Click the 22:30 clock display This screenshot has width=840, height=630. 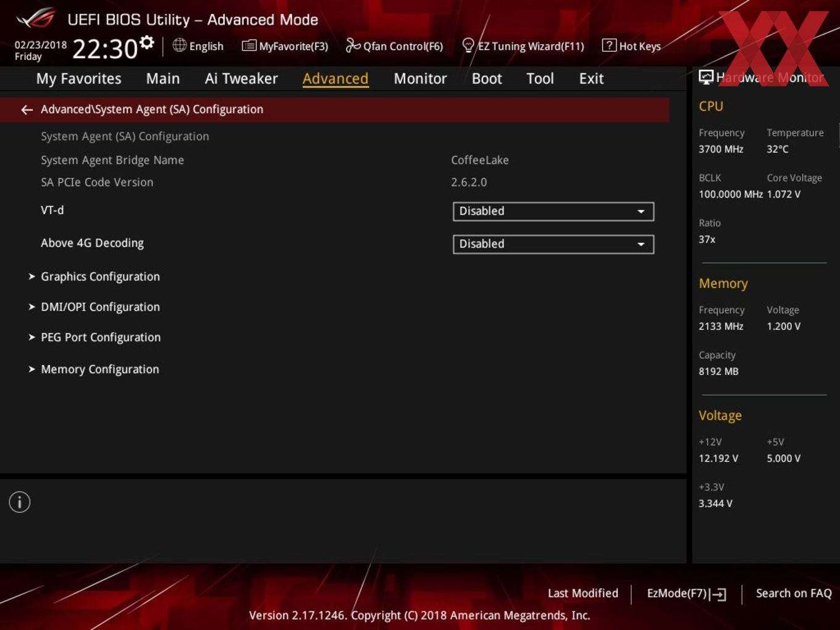tap(105, 49)
